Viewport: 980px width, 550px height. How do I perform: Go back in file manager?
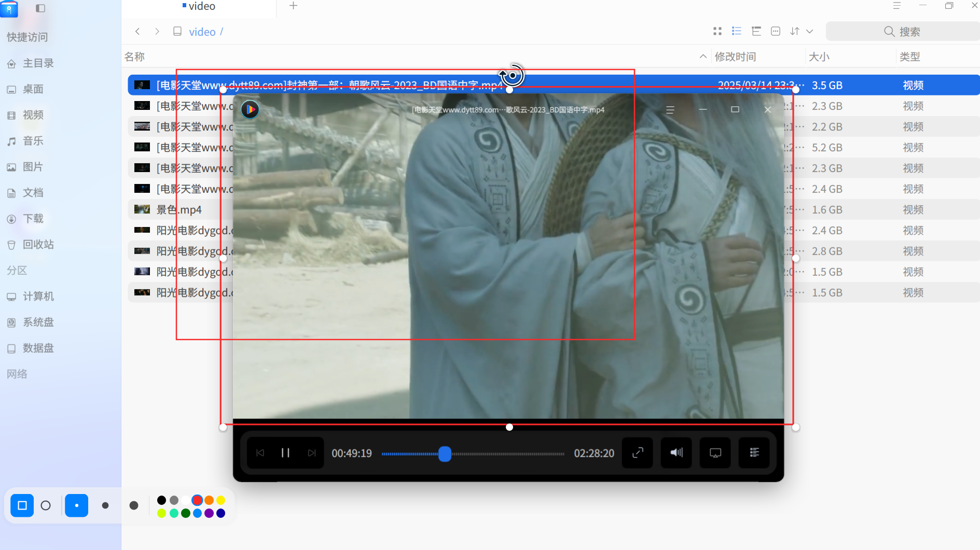(x=137, y=32)
